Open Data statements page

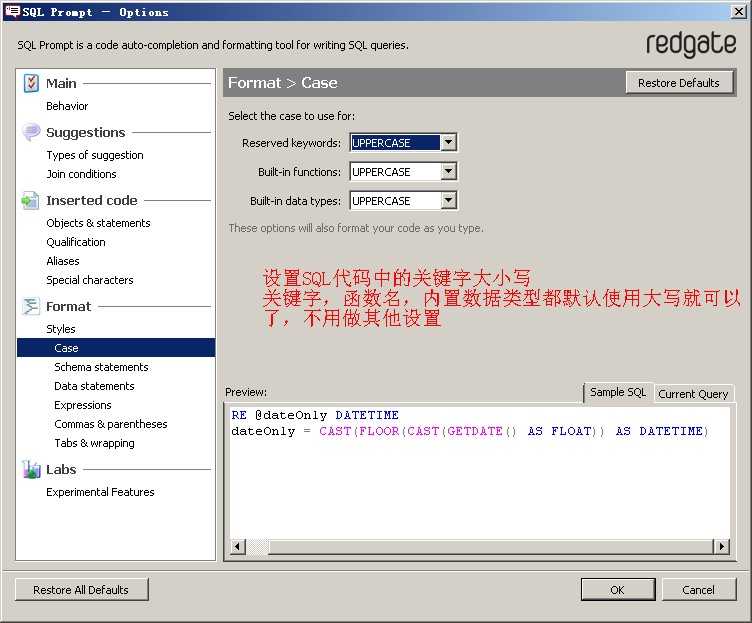pyautogui.click(x=94, y=386)
